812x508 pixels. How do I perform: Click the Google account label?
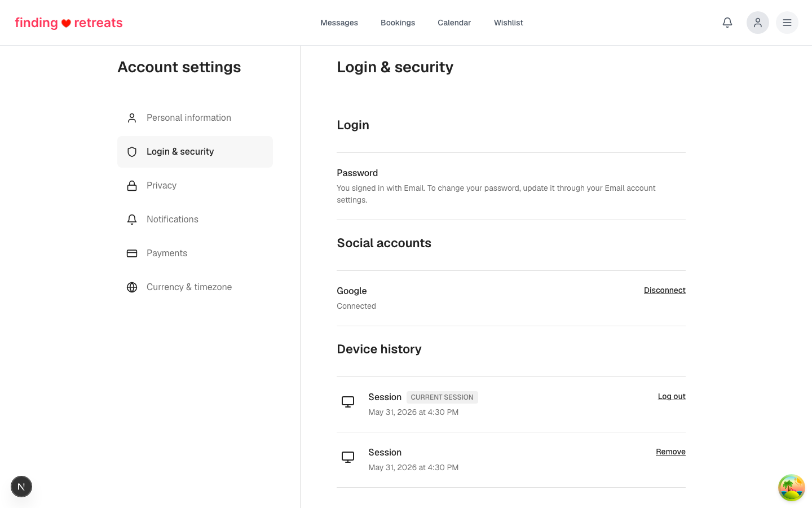point(352,291)
